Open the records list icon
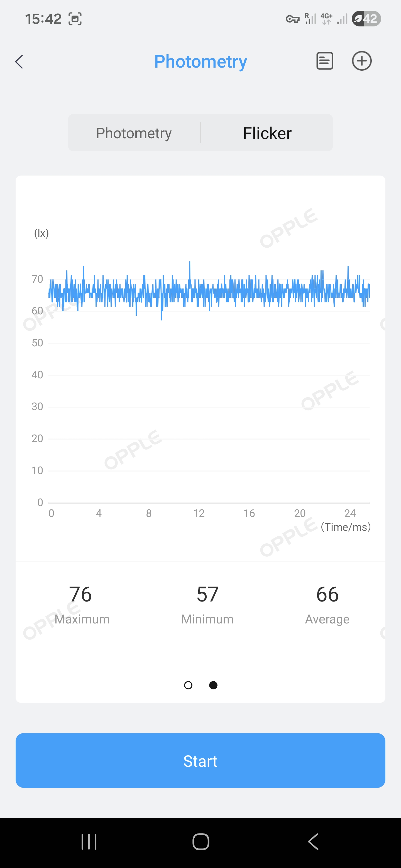 pyautogui.click(x=324, y=61)
